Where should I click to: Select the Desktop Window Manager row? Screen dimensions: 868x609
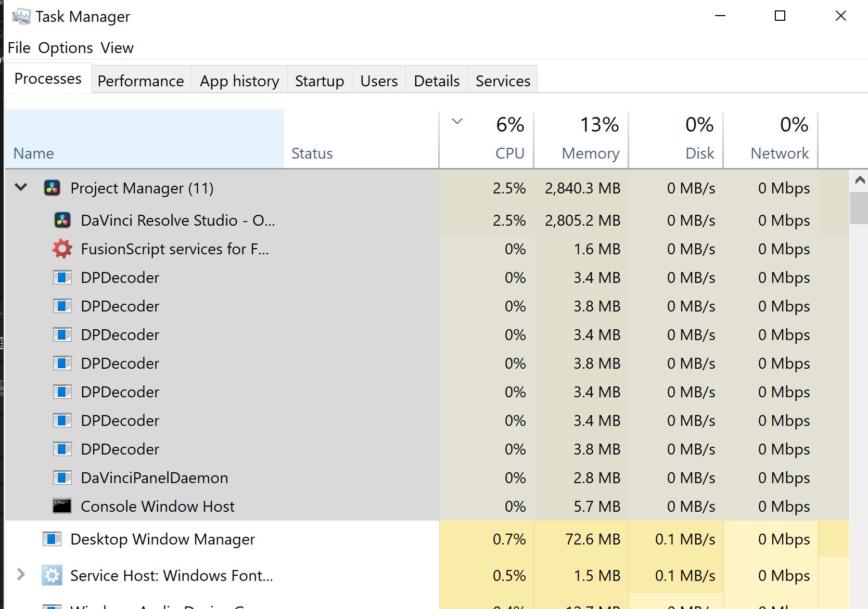(x=427, y=539)
